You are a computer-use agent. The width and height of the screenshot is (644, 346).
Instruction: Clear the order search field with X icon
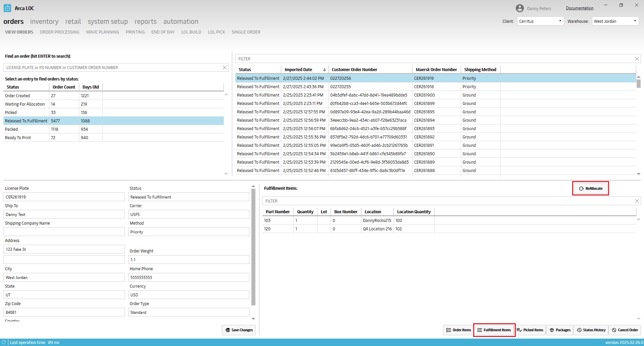[225, 67]
